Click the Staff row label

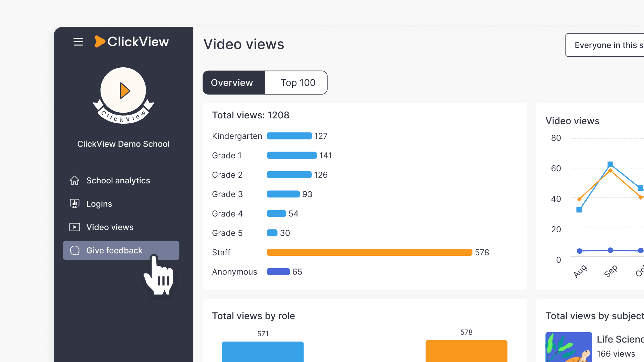click(221, 252)
